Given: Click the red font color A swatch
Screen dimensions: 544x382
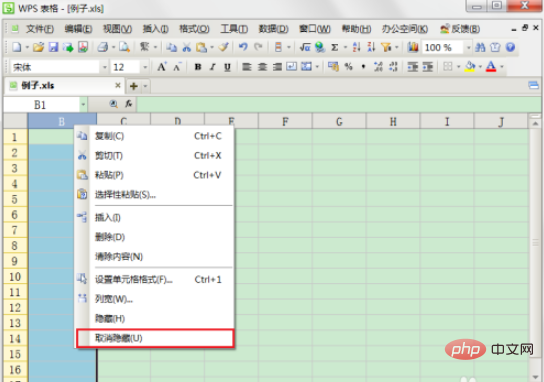Looking at the screenshot, I should [x=491, y=66].
